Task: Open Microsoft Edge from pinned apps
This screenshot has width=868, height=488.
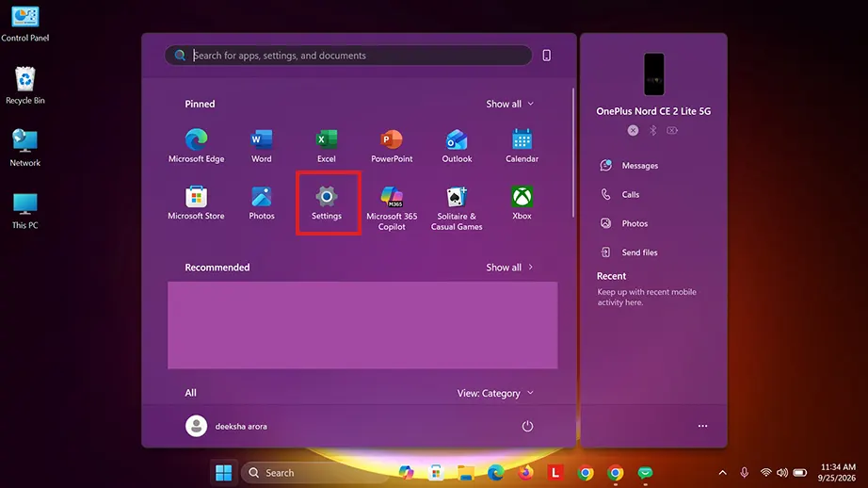Action: (196, 146)
